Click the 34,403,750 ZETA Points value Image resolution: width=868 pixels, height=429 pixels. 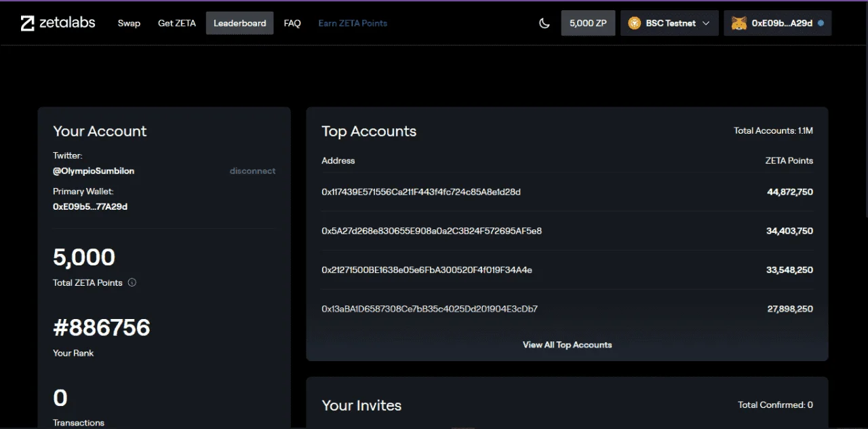790,231
